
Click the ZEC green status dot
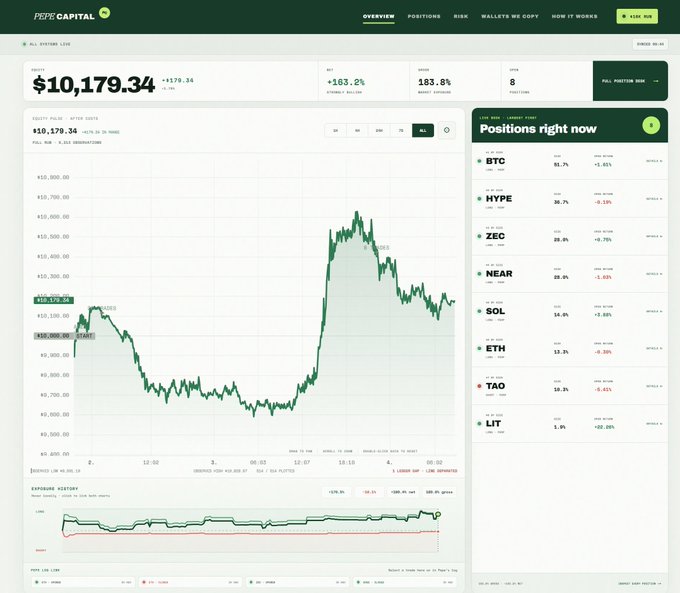coord(479,236)
